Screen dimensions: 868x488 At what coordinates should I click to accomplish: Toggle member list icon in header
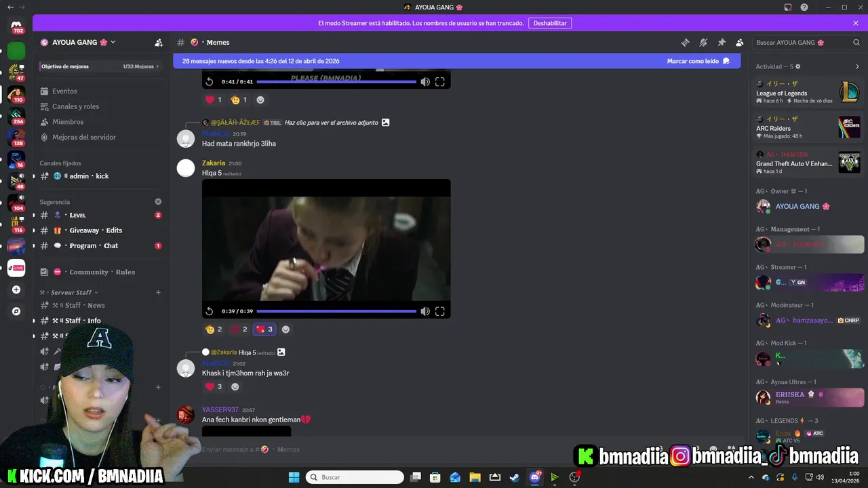(740, 42)
